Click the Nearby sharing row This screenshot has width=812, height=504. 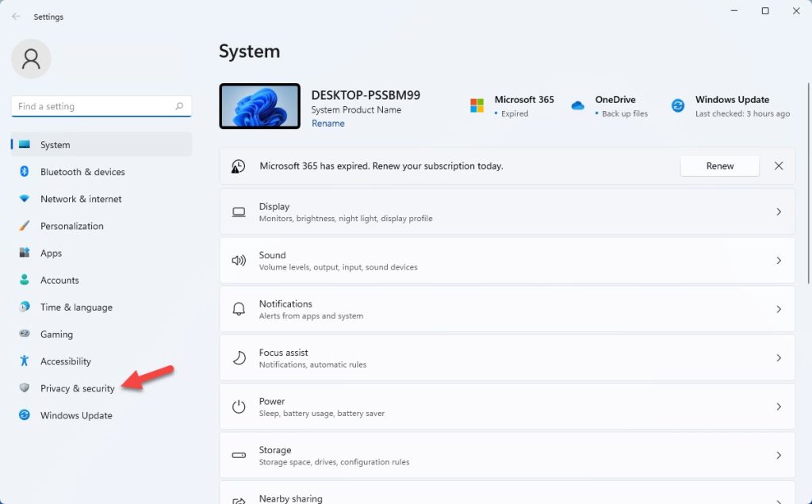click(x=507, y=493)
